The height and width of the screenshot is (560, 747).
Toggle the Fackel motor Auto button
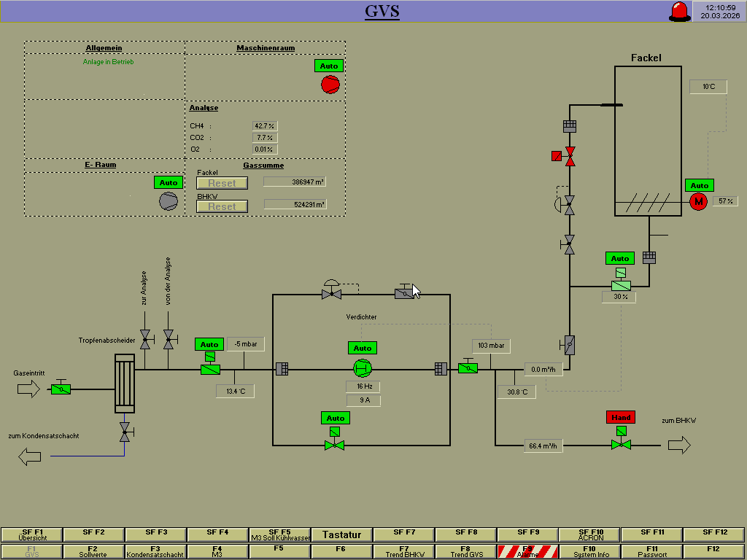tap(700, 185)
